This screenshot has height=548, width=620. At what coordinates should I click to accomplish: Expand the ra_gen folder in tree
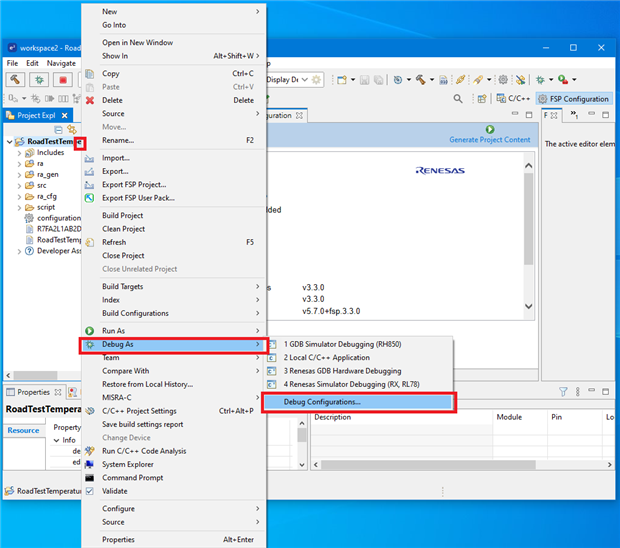tap(19, 174)
